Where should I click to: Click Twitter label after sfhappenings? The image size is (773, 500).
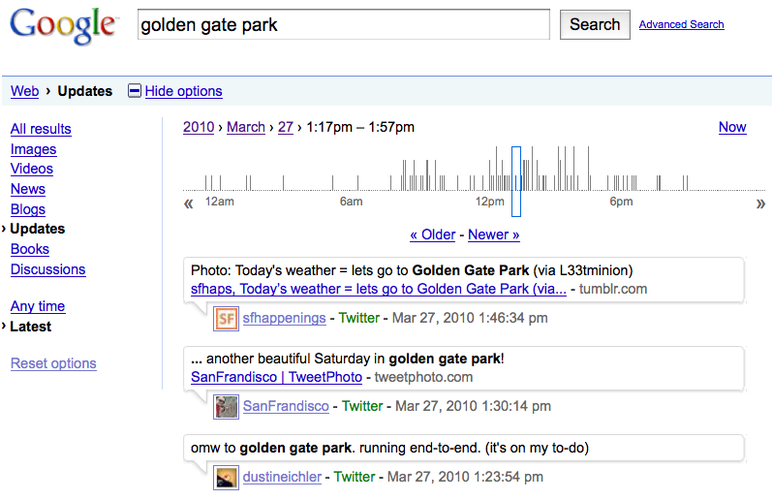(359, 318)
